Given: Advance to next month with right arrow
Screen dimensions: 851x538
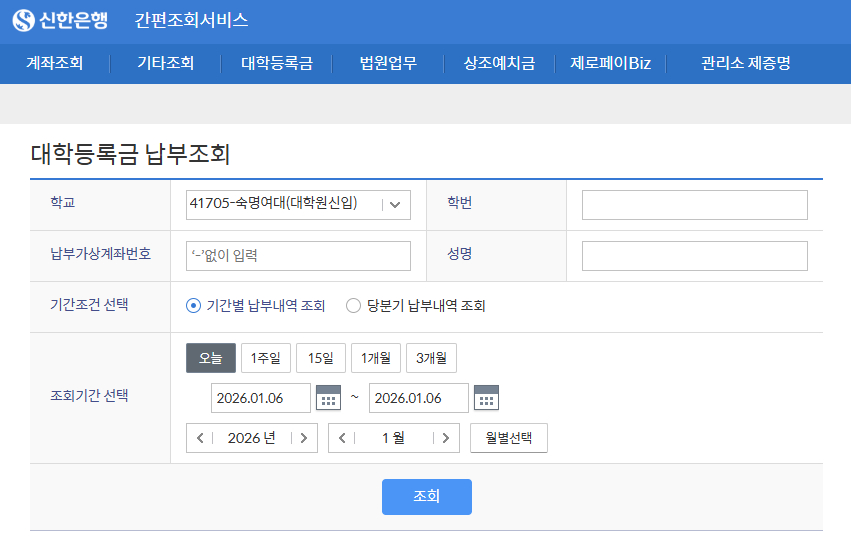Looking at the screenshot, I should coord(446,438).
